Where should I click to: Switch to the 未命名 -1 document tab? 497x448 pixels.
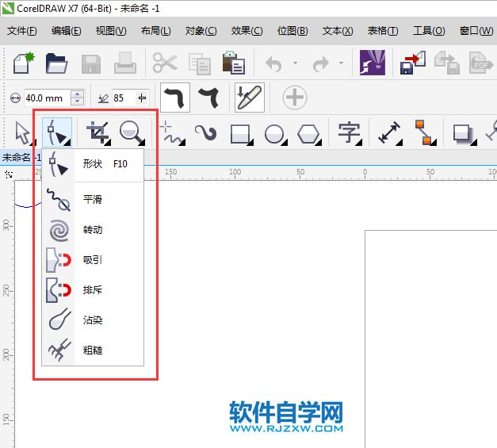point(21,157)
